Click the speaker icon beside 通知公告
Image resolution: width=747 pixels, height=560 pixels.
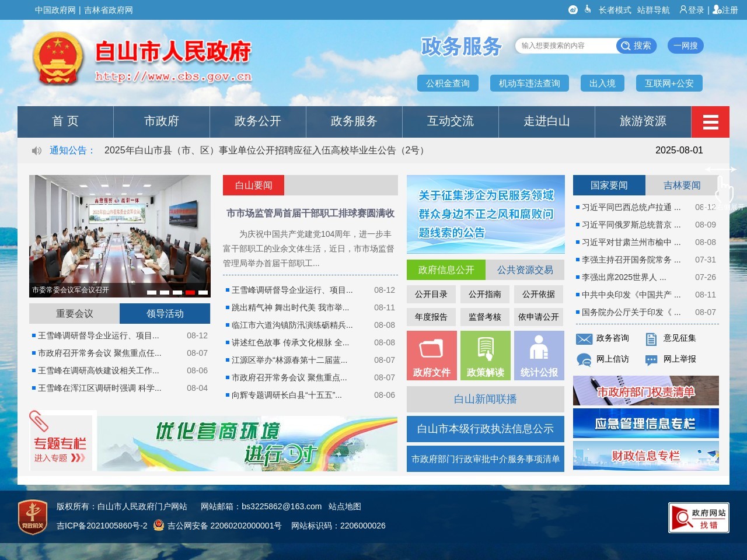click(36, 150)
